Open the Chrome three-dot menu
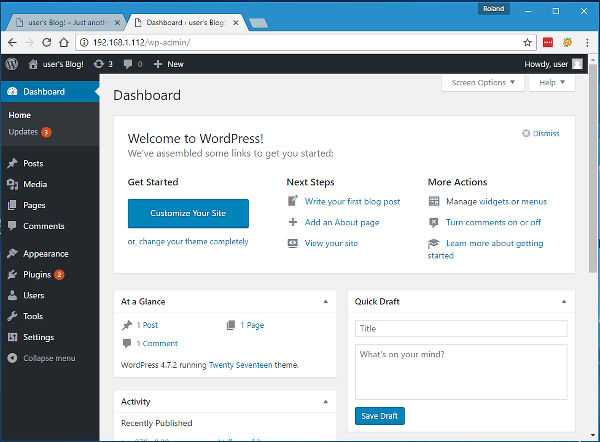Image resolution: width=600 pixels, height=442 pixels. click(587, 42)
